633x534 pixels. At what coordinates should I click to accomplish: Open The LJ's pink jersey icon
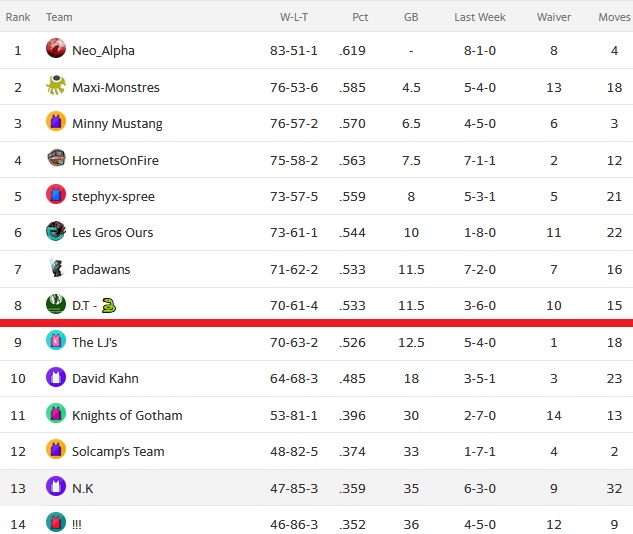pyautogui.click(x=56, y=340)
